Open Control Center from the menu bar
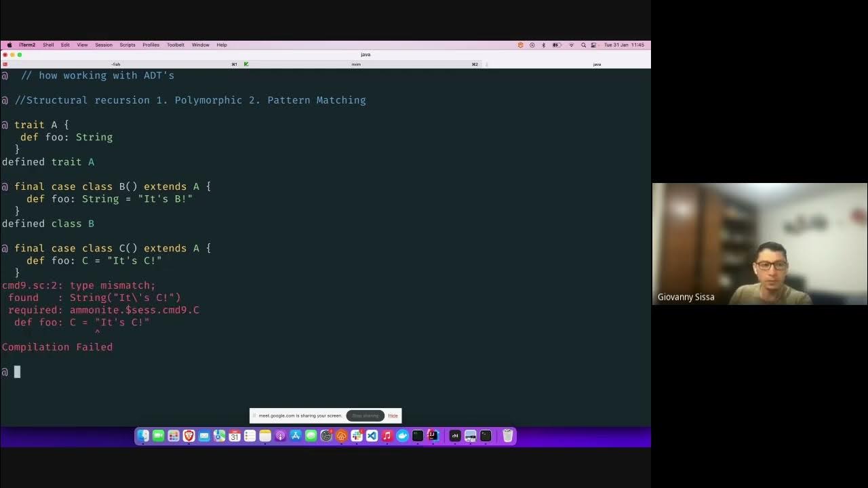 coord(593,45)
